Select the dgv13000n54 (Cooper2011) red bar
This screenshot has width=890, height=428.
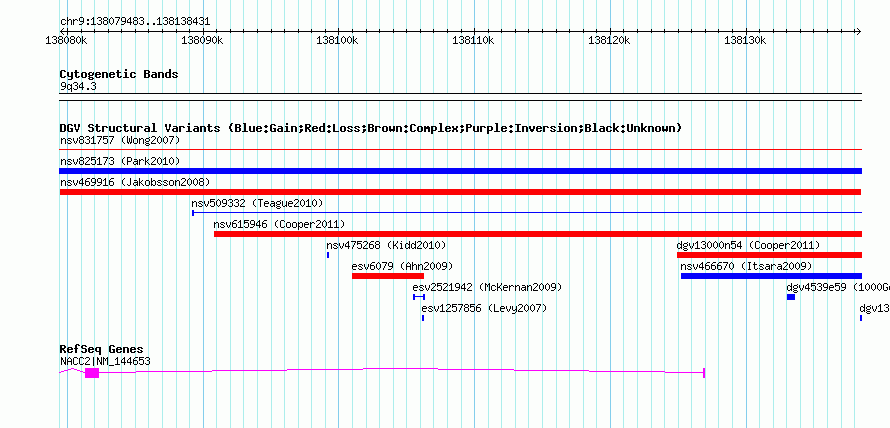tap(769, 255)
